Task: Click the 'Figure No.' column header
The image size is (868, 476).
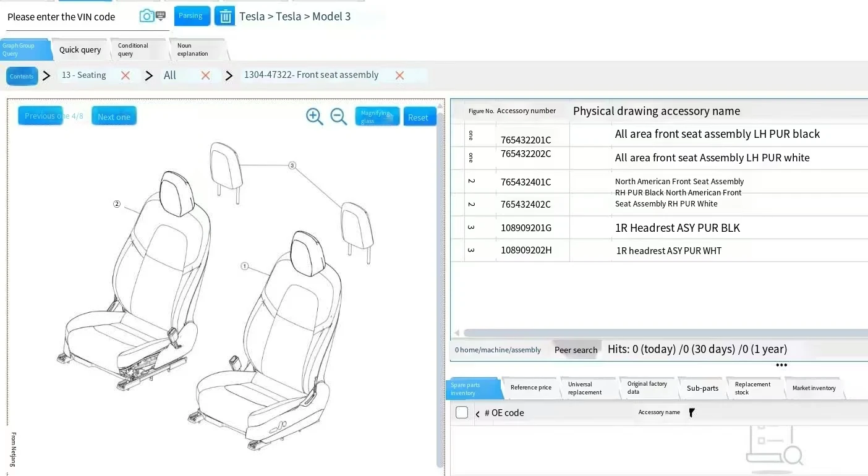Action: click(481, 111)
